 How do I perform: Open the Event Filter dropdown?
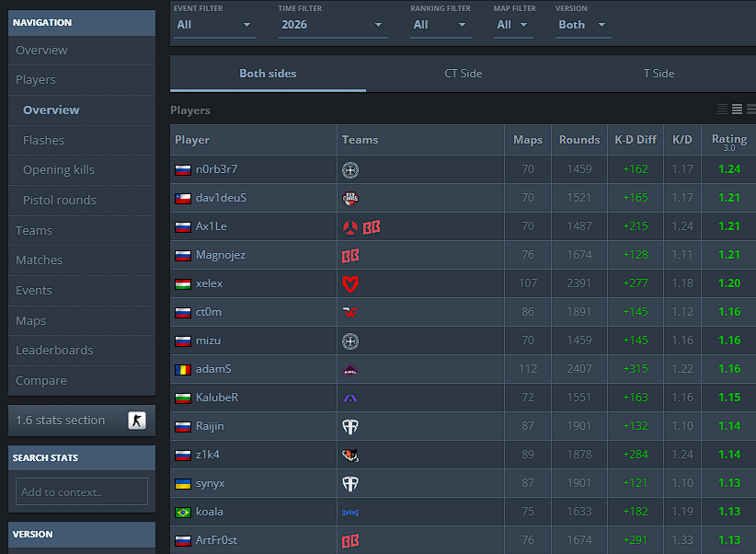click(x=214, y=25)
